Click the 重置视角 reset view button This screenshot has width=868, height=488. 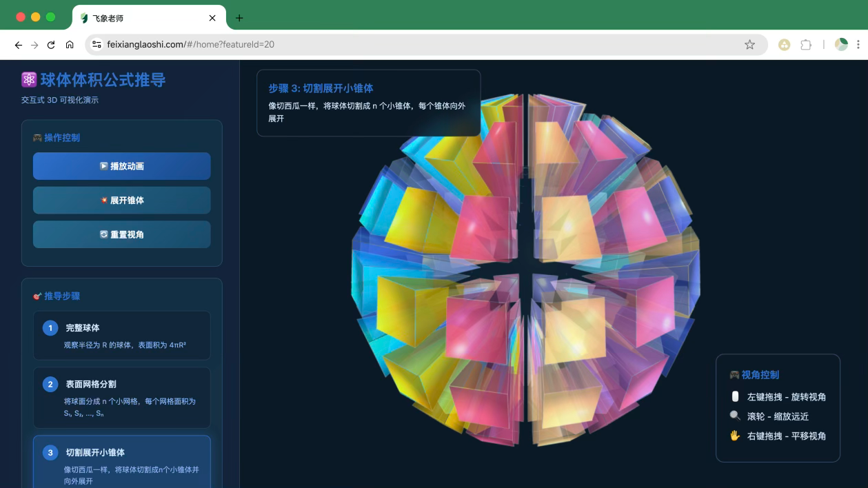point(121,234)
